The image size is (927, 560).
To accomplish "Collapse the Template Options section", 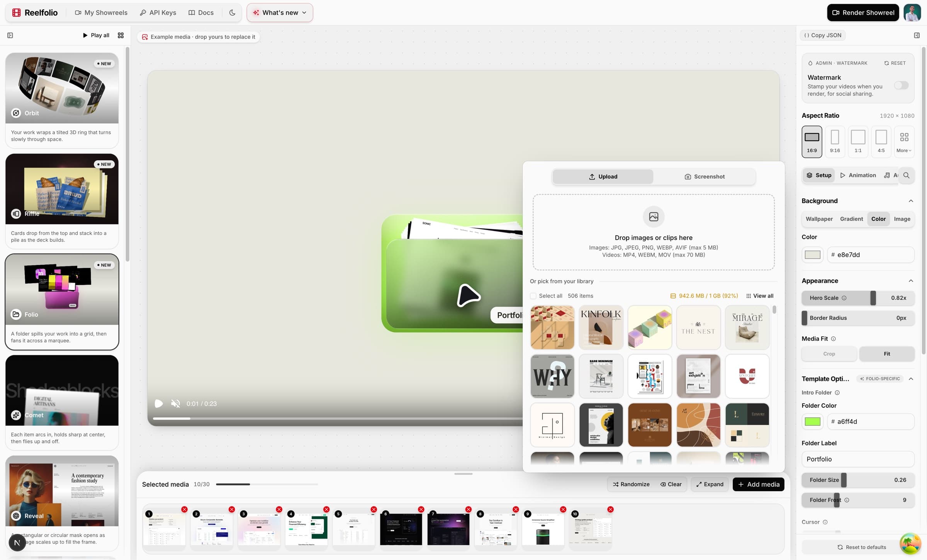I will point(911,379).
